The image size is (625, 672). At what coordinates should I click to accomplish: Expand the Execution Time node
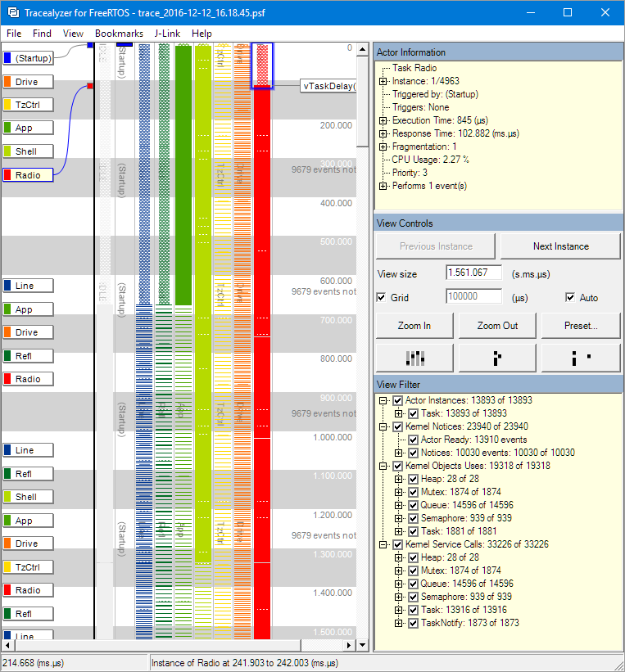click(x=383, y=120)
